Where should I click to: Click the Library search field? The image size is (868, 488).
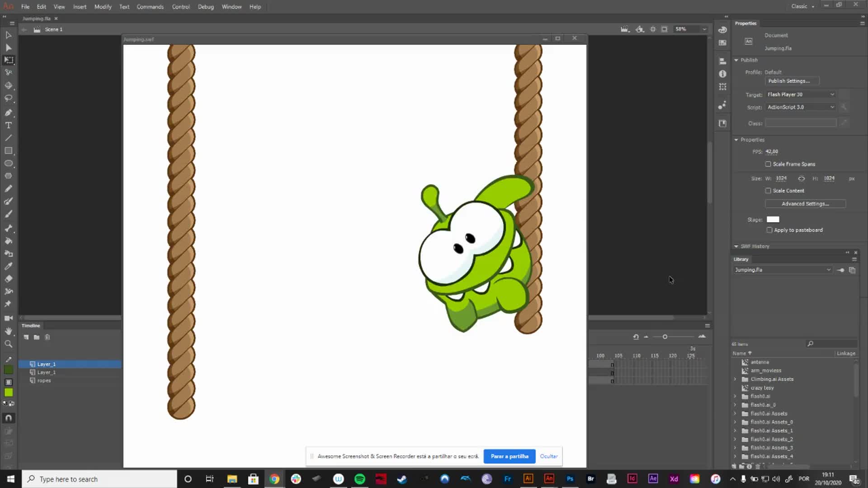(x=832, y=344)
